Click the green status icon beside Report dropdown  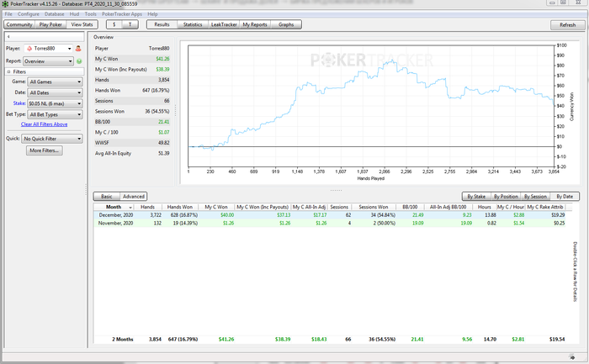tap(79, 61)
